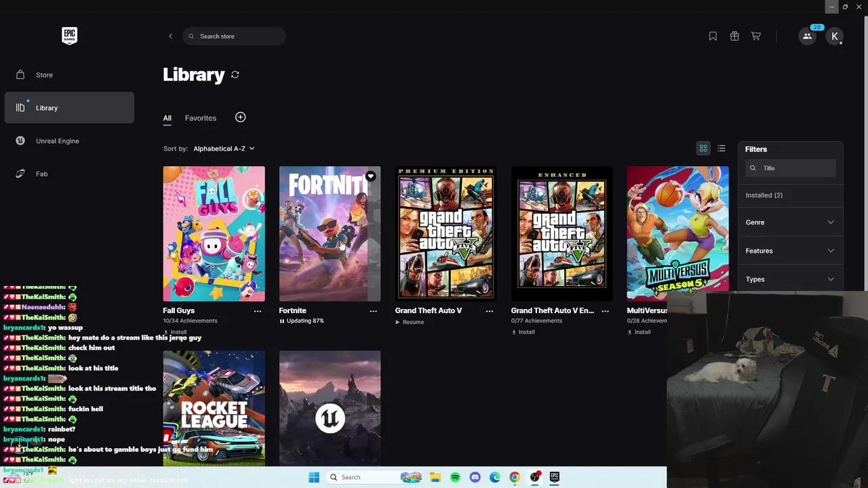This screenshot has height=488, width=868.
Task: Open OBS Studio from the taskbar
Action: coord(535,477)
